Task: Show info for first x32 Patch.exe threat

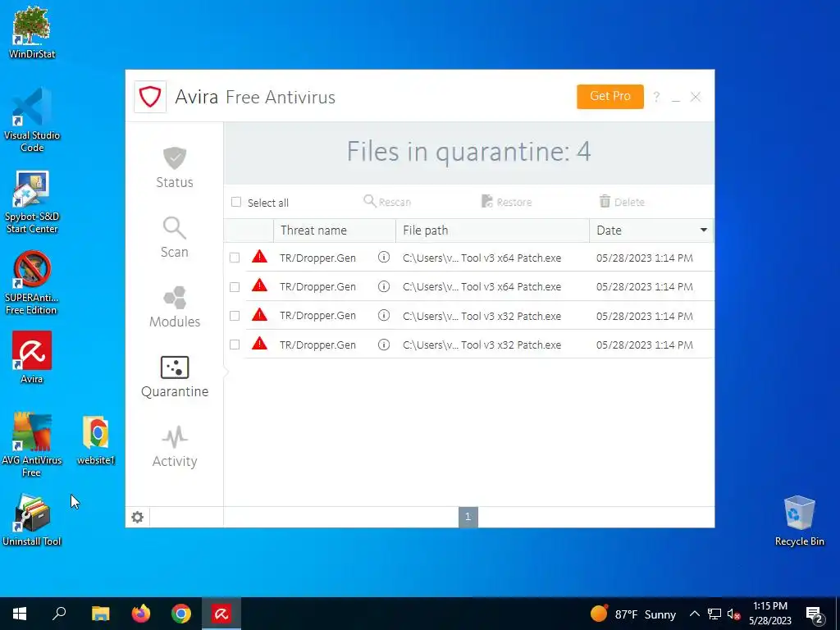Action: tap(384, 315)
